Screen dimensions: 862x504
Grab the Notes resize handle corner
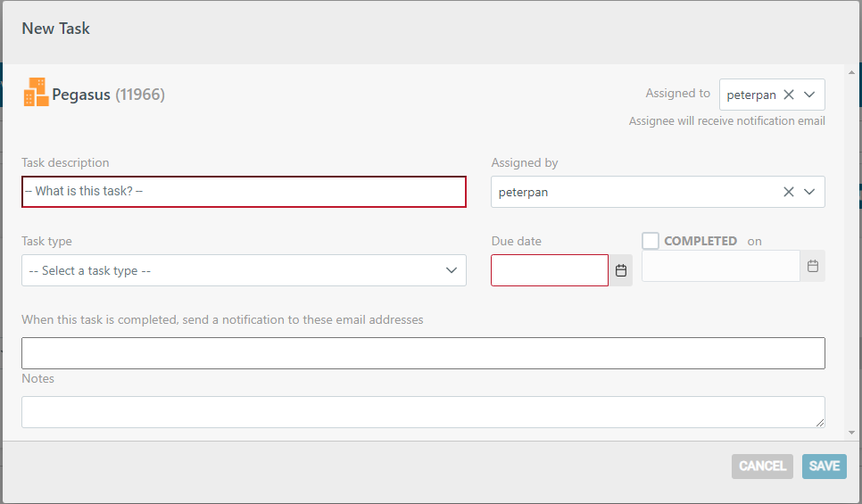[820, 423]
